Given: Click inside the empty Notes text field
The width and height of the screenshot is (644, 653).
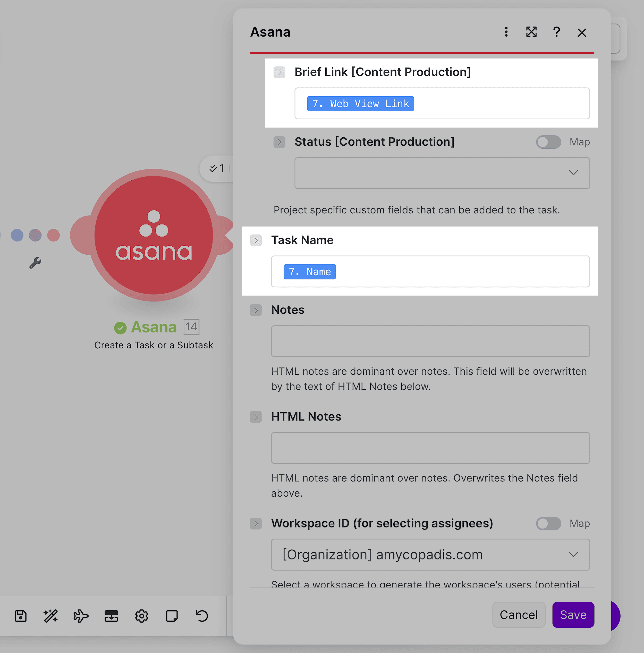Looking at the screenshot, I should pyautogui.click(x=430, y=341).
